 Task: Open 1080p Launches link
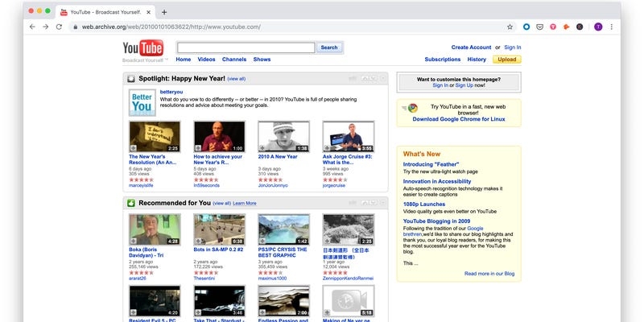[424, 204]
